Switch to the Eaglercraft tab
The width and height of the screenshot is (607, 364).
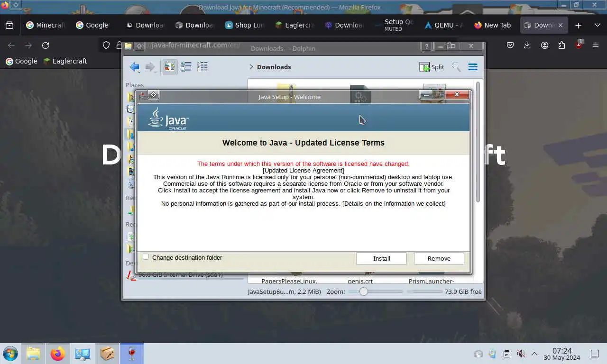[x=294, y=25]
